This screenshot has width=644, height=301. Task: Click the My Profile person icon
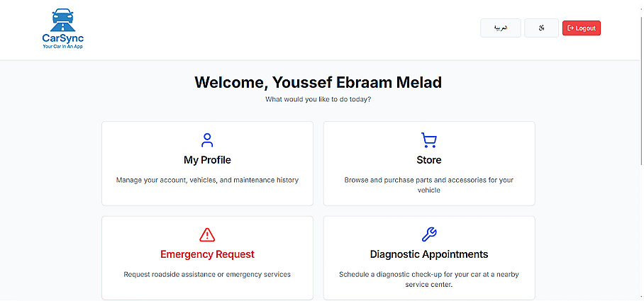tap(207, 140)
